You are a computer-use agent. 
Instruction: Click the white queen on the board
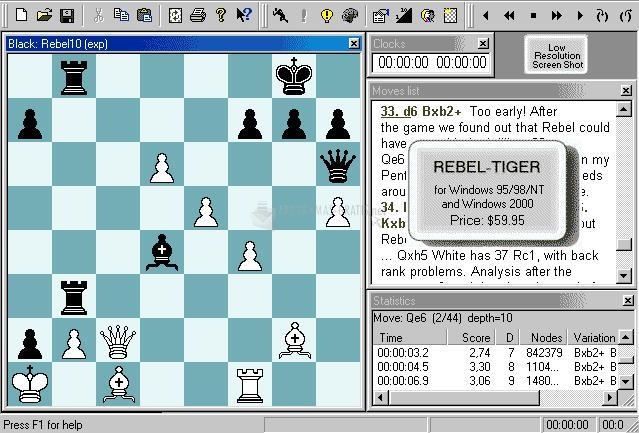118,341
